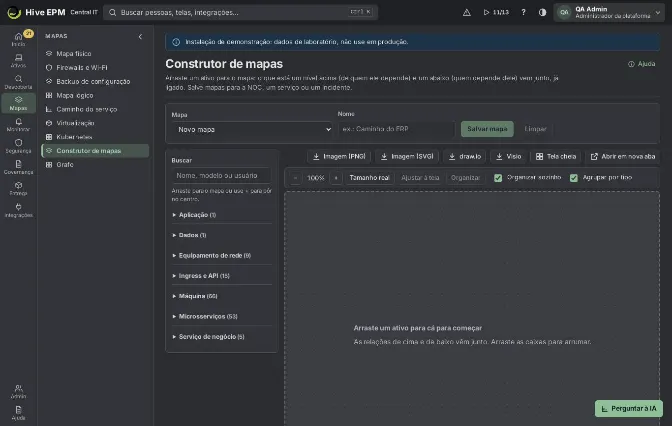
Task: Open the alerts warning triangle icon
Action: (x=467, y=12)
